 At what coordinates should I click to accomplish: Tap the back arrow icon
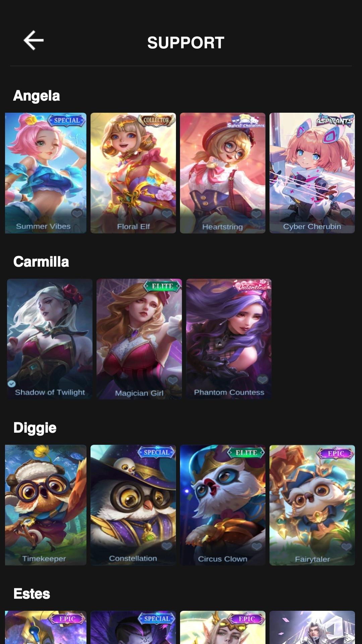(x=34, y=40)
